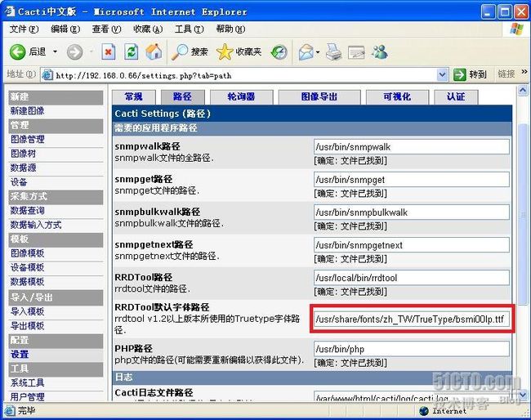Click the Print printer icon
Screen dimensions: 531x420
click(334, 52)
